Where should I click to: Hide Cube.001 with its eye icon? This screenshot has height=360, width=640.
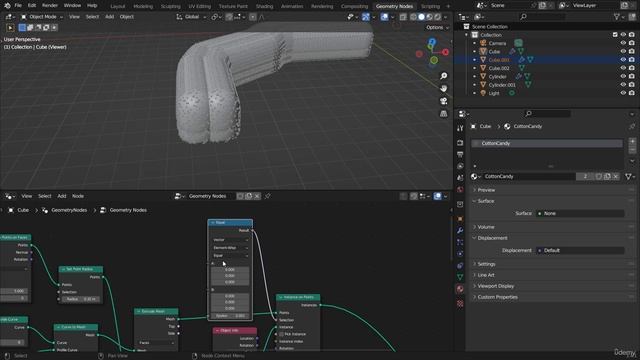pos(623,60)
